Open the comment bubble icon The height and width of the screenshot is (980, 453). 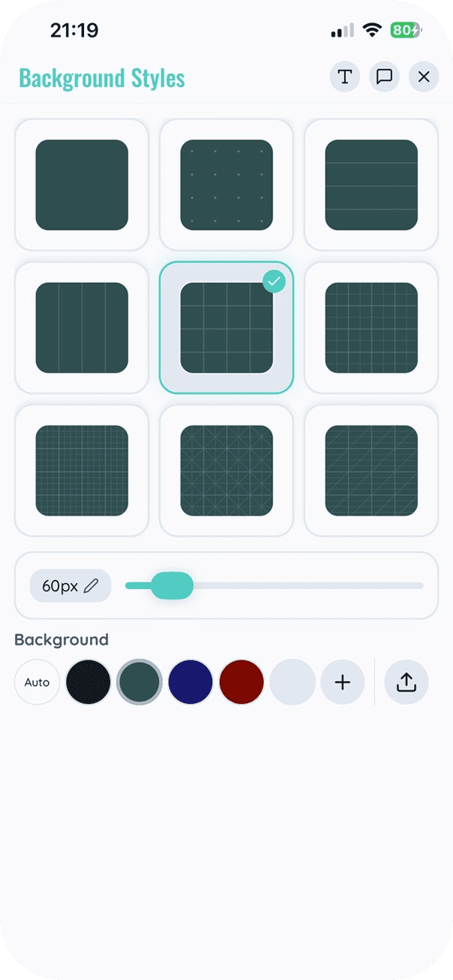(384, 77)
